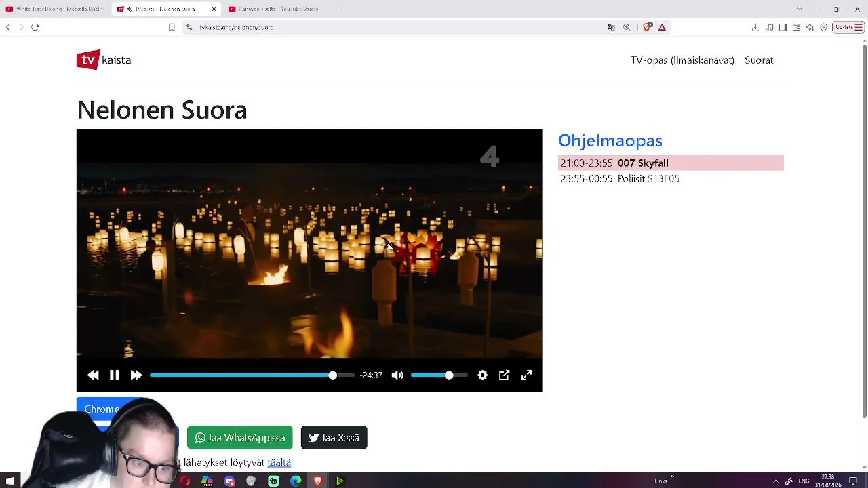Fast-forward the Nelonen Suora video player

(x=136, y=375)
